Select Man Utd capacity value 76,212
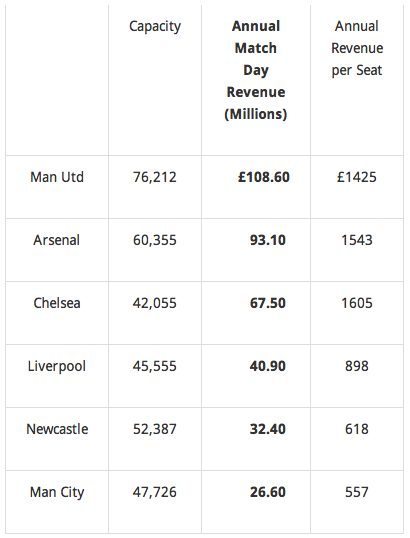This screenshot has width=410, height=538. 155,177
